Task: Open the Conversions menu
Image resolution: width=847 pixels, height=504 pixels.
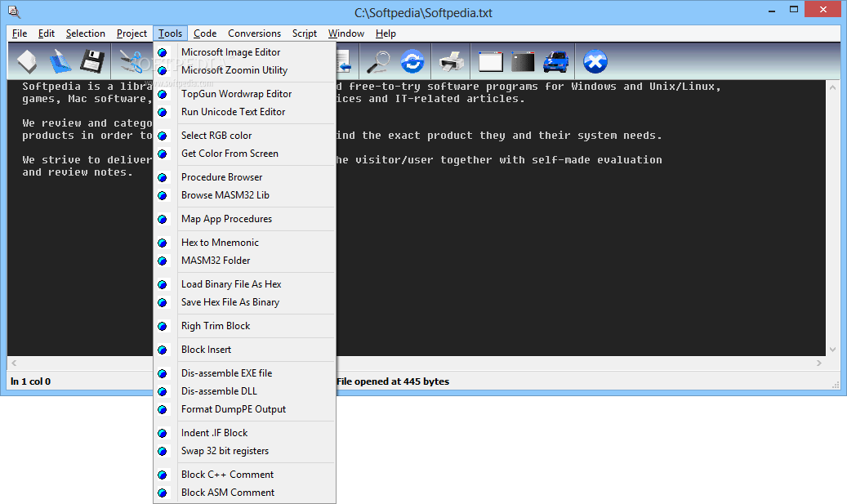Action: tap(254, 33)
